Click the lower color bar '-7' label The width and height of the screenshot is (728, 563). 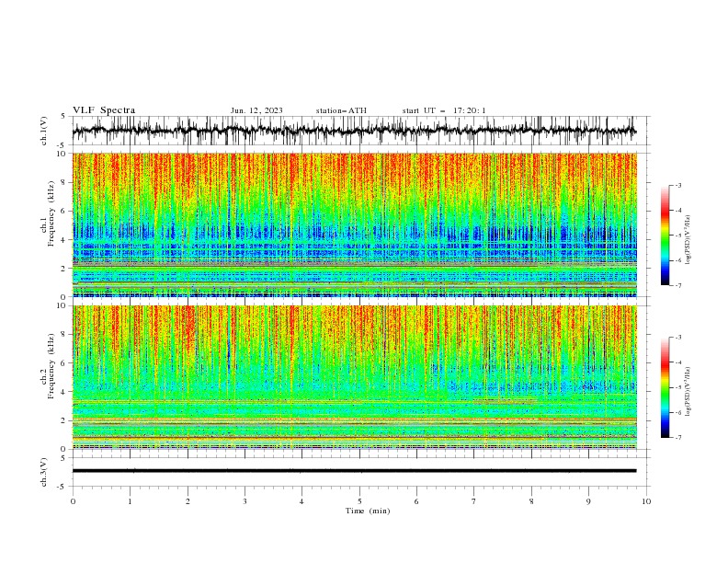678,438
